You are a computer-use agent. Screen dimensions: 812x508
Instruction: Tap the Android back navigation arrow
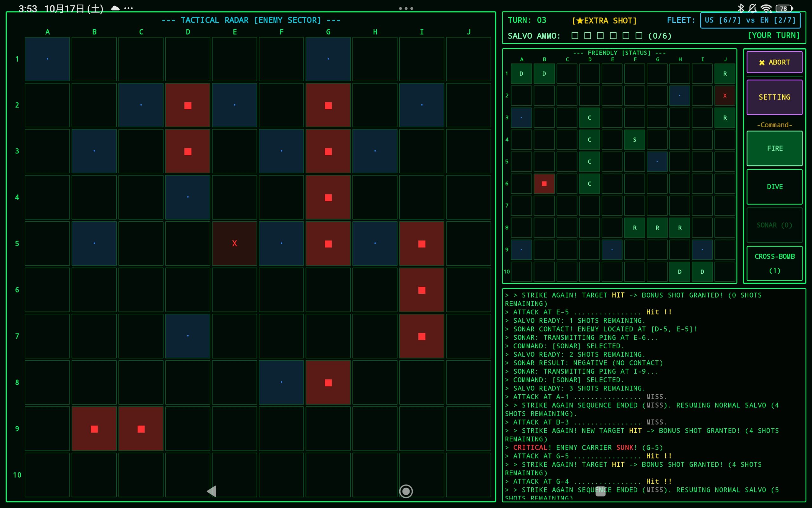coord(212,491)
